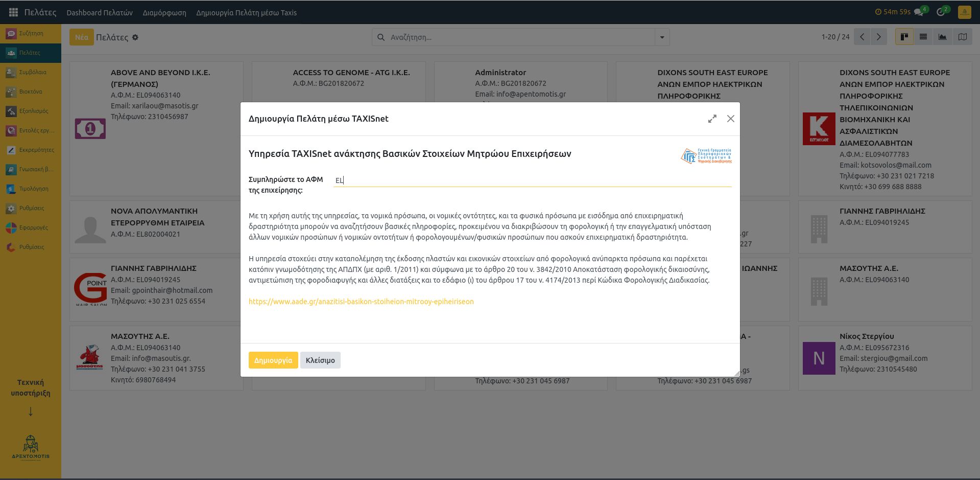
Task: Open Ρυθμίσεις with gear icon in sidebar
Action: [x=31, y=208]
